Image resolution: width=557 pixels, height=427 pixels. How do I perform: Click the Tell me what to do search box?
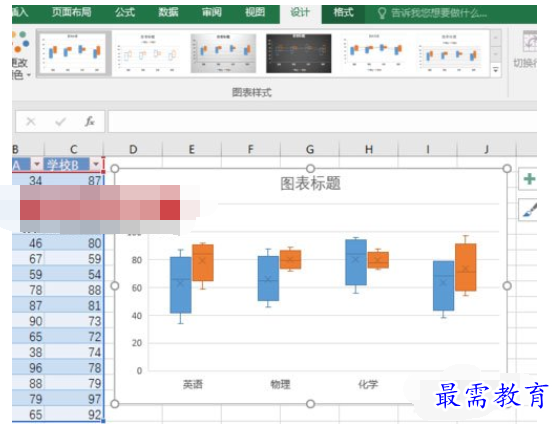click(x=439, y=13)
